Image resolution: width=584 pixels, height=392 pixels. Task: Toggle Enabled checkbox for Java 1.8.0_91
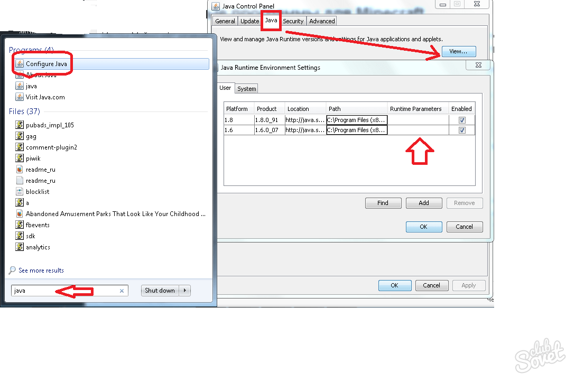462,120
